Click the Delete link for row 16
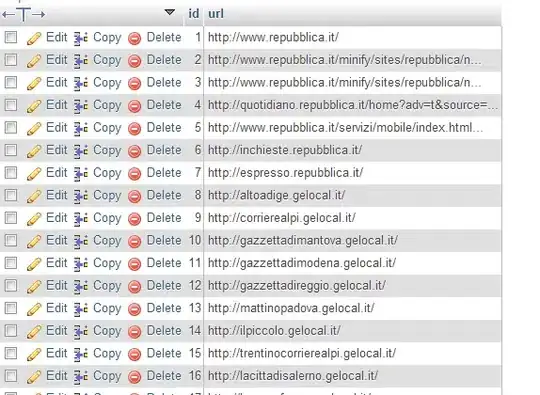 click(x=164, y=375)
